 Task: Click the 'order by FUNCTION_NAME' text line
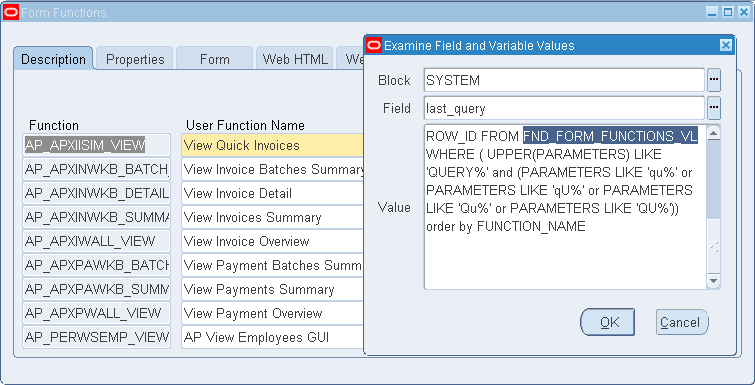506,226
